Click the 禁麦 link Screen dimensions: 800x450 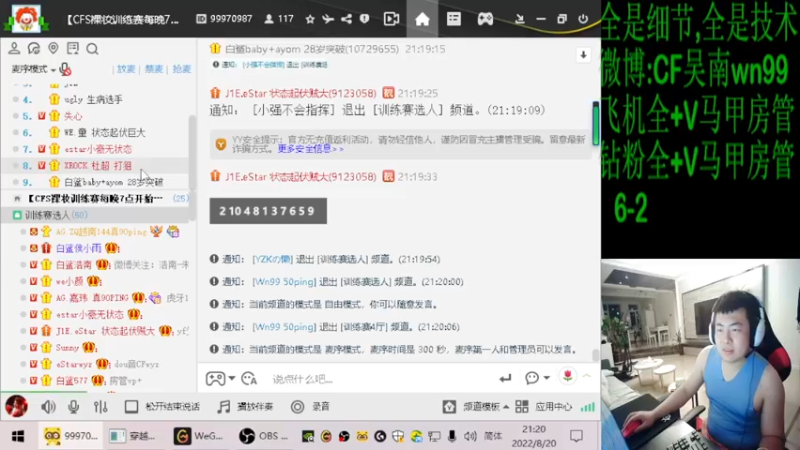coord(154,69)
